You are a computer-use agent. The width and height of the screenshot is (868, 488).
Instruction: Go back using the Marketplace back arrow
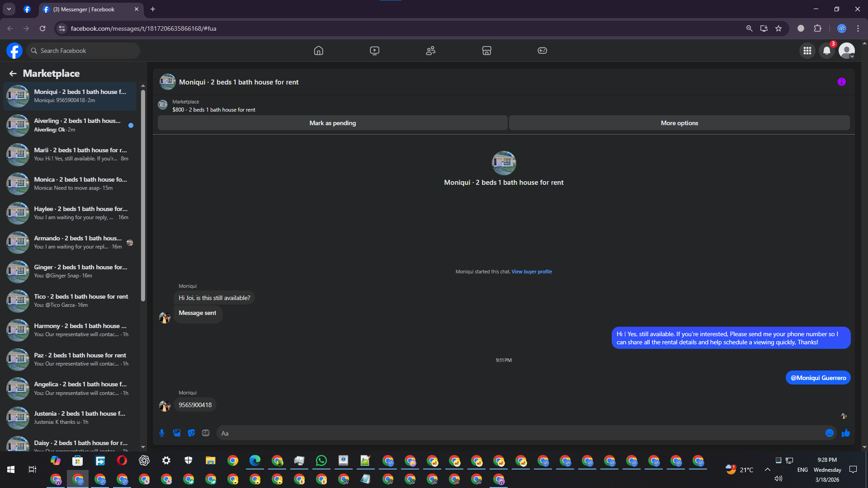click(13, 73)
